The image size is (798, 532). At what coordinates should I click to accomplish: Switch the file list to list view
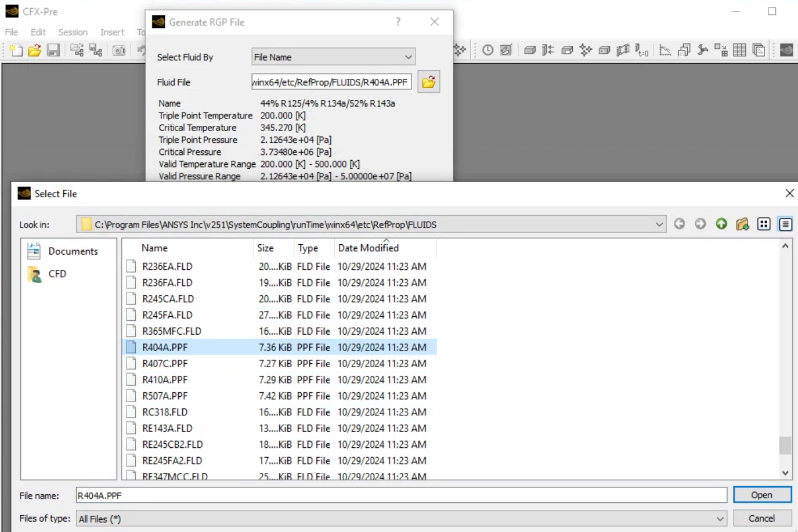click(764, 224)
